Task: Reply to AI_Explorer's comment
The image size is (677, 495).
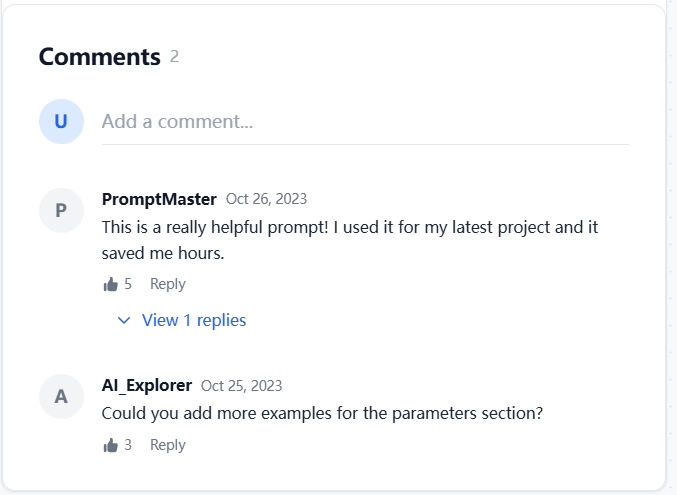Action: 167,446
